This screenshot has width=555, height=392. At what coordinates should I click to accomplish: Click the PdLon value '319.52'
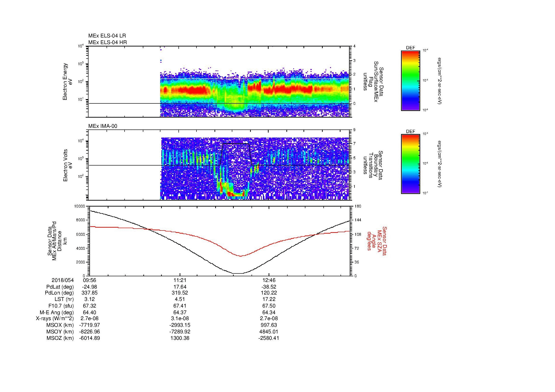click(x=180, y=293)
